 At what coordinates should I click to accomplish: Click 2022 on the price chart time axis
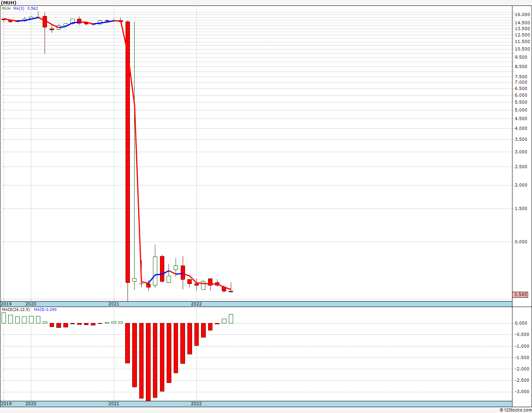coord(196,303)
